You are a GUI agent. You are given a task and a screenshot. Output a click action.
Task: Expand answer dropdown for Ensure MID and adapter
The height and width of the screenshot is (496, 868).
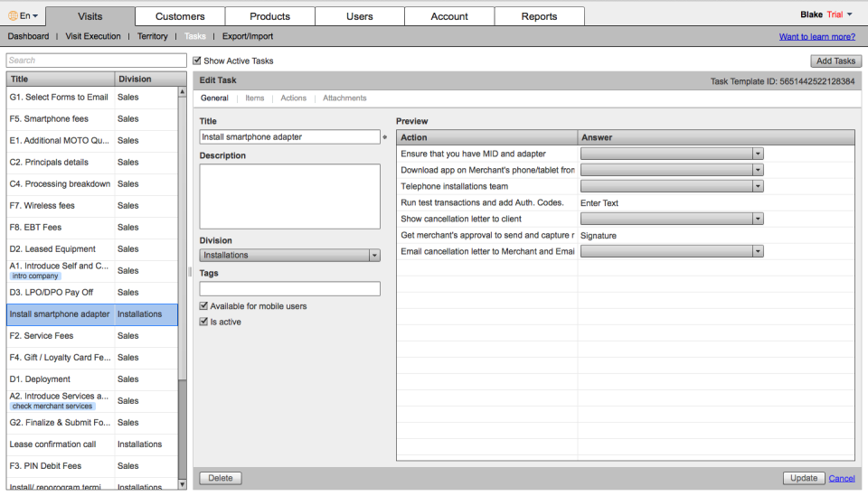click(x=758, y=154)
